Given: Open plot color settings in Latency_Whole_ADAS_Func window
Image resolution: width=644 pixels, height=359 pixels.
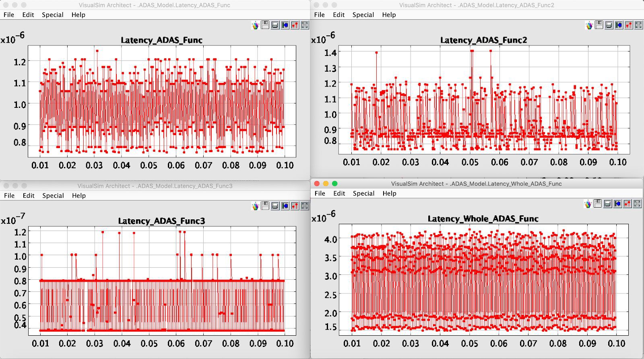Looking at the screenshot, I should [588, 204].
